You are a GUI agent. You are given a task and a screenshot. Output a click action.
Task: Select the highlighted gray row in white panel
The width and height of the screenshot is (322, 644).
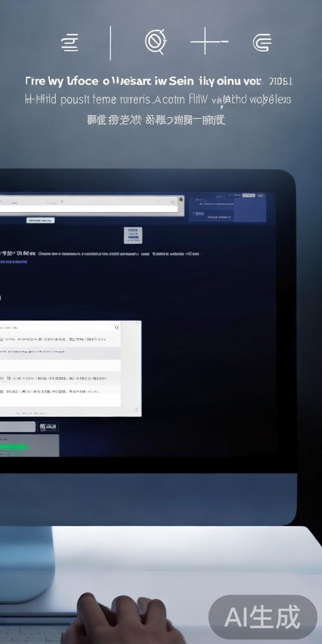(60, 352)
